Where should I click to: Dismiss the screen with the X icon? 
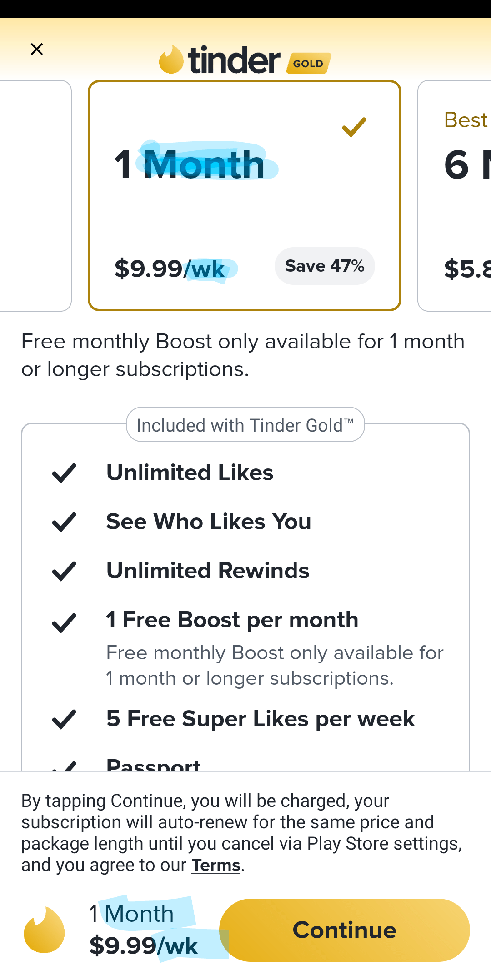[x=37, y=49]
